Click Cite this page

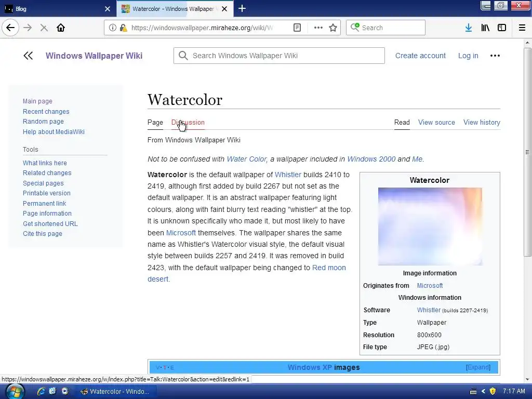pyautogui.click(x=43, y=233)
